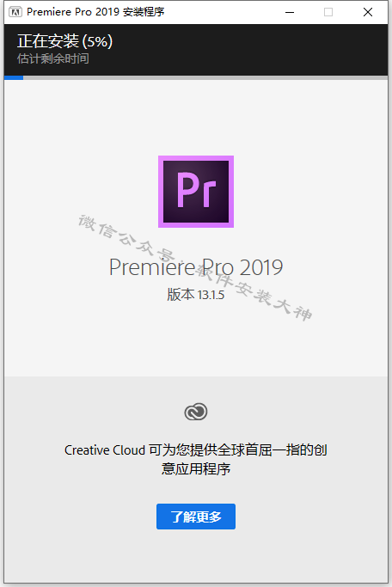Click the 版本 13.1.5 version text
Viewport: 392px width, 587px height.
click(x=196, y=295)
